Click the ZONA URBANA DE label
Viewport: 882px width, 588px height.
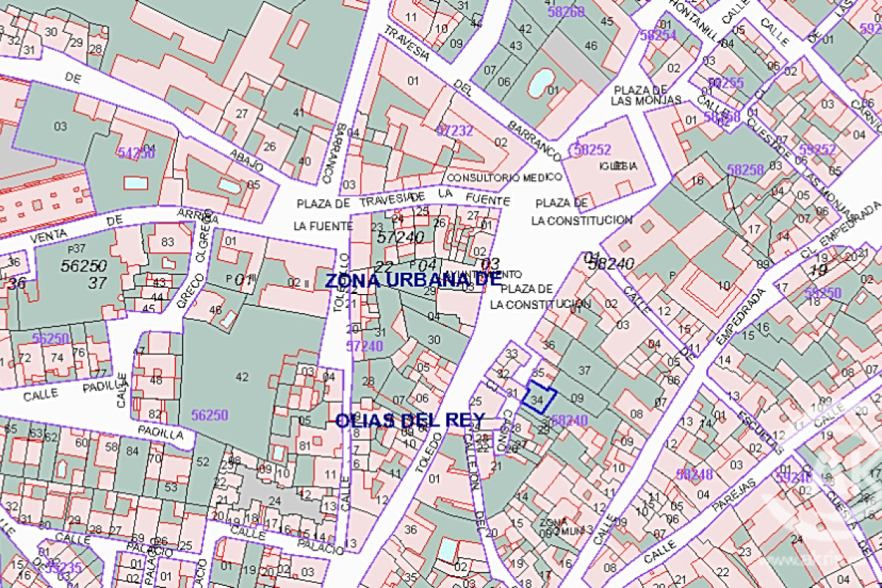tap(413, 280)
